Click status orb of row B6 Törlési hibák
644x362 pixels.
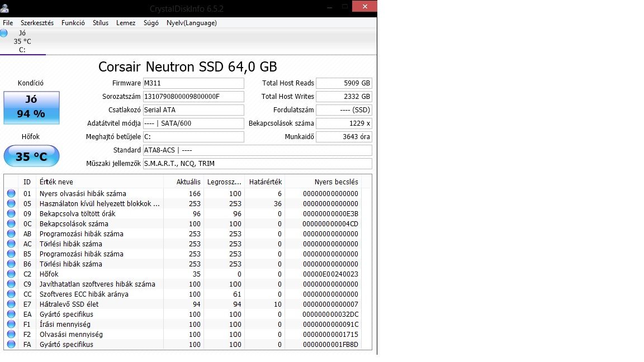11,264
